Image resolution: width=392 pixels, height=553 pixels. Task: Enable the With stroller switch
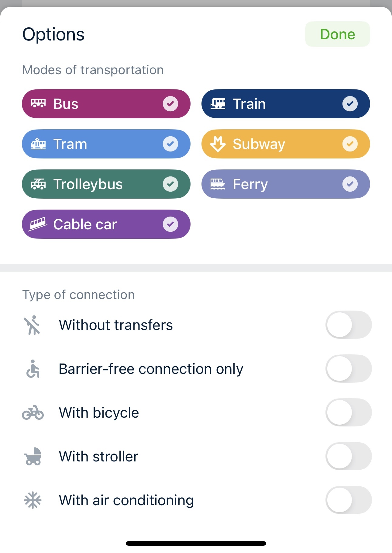[x=349, y=456]
